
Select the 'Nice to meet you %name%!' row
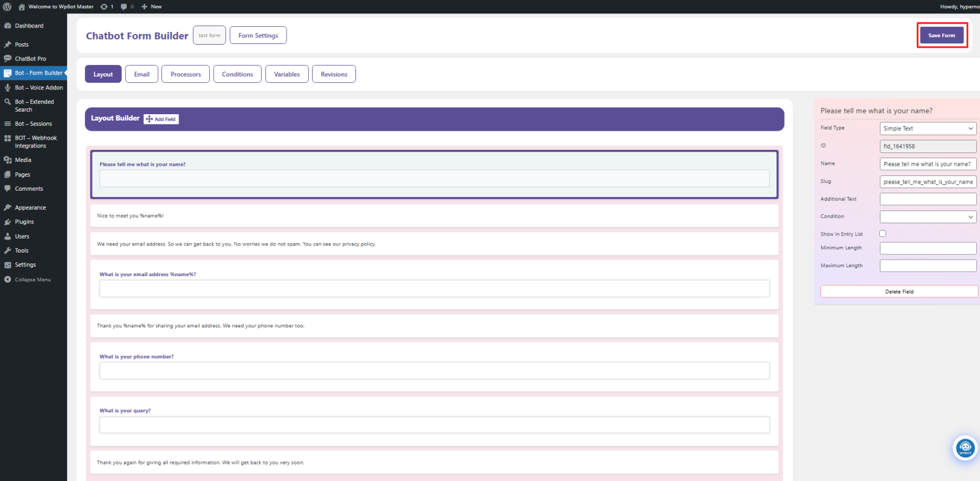pos(434,216)
